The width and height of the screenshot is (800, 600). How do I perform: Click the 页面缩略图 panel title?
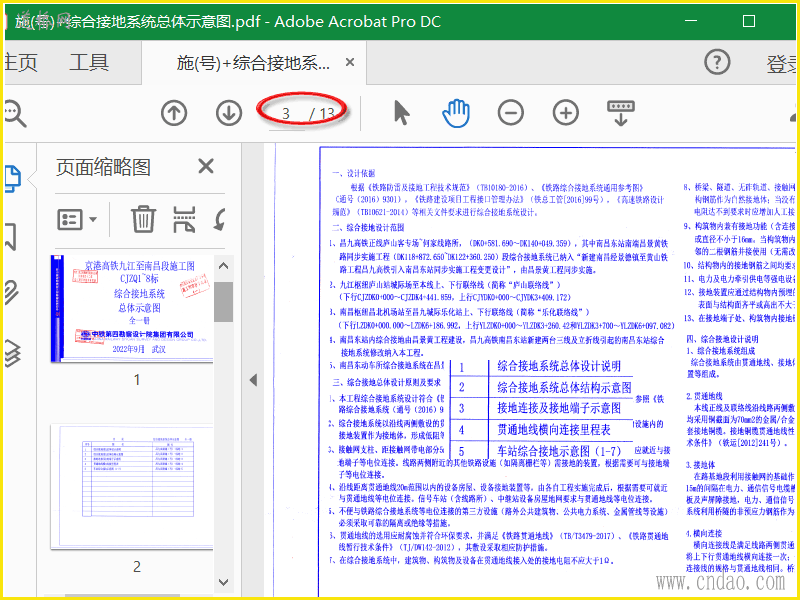pyautogui.click(x=103, y=167)
